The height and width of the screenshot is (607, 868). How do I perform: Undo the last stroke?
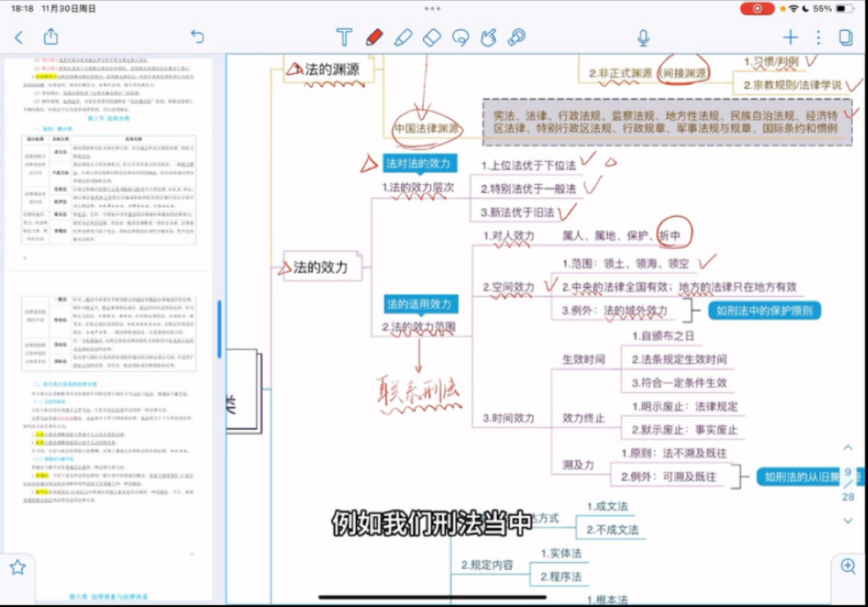[x=197, y=36]
